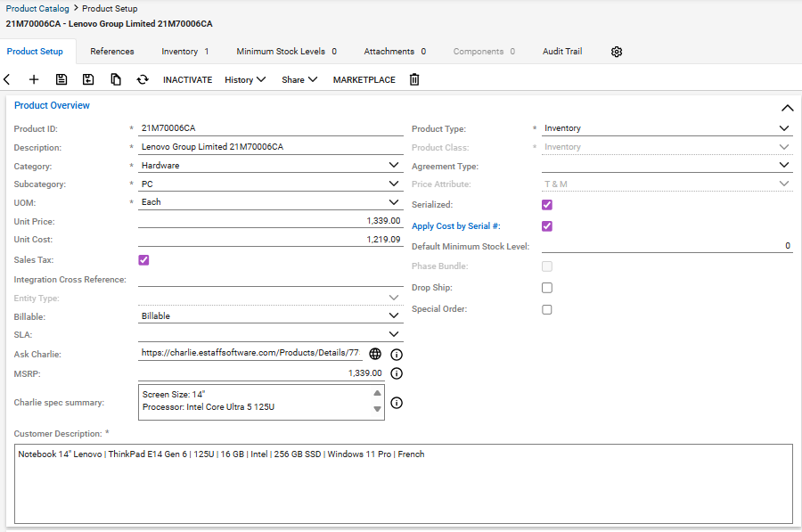The width and height of the screenshot is (802, 532).
Task: Click the Description field
Action: 271,147
